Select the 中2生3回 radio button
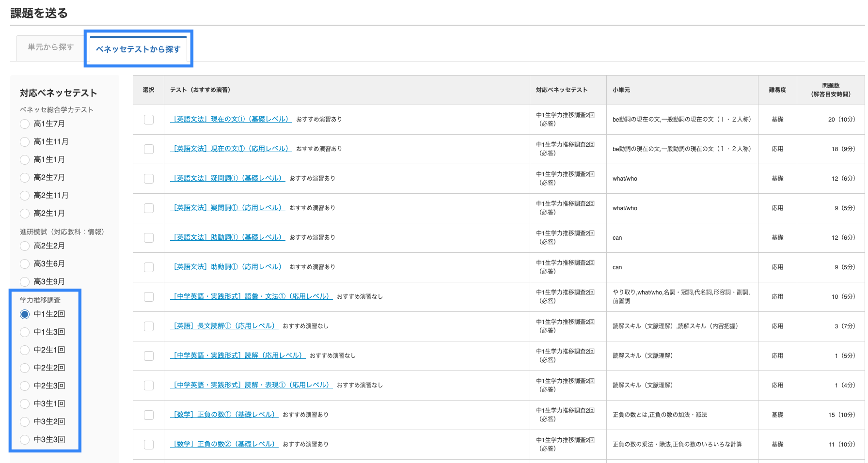Image resolution: width=868 pixels, height=463 pixels. tap(25, 386)
